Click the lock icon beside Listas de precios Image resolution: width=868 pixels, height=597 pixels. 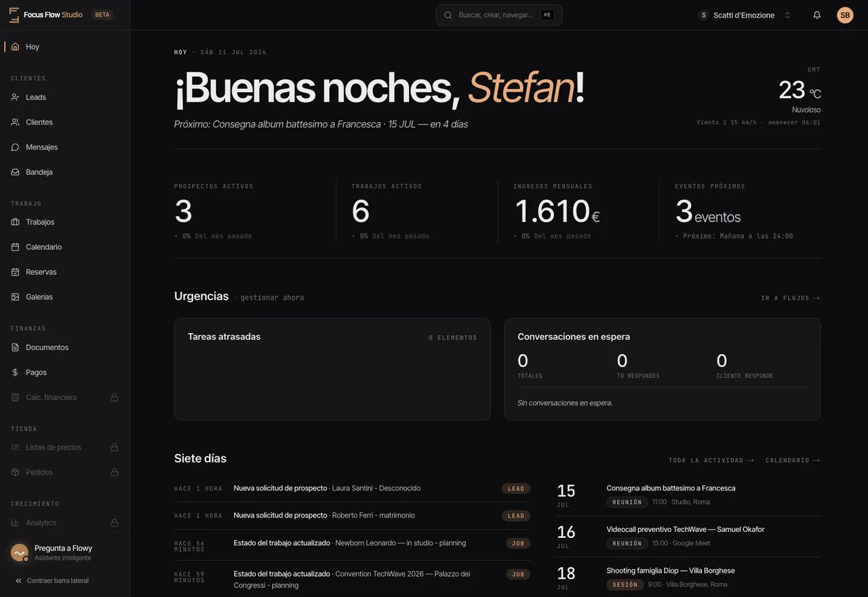click(x=115, y=448)
